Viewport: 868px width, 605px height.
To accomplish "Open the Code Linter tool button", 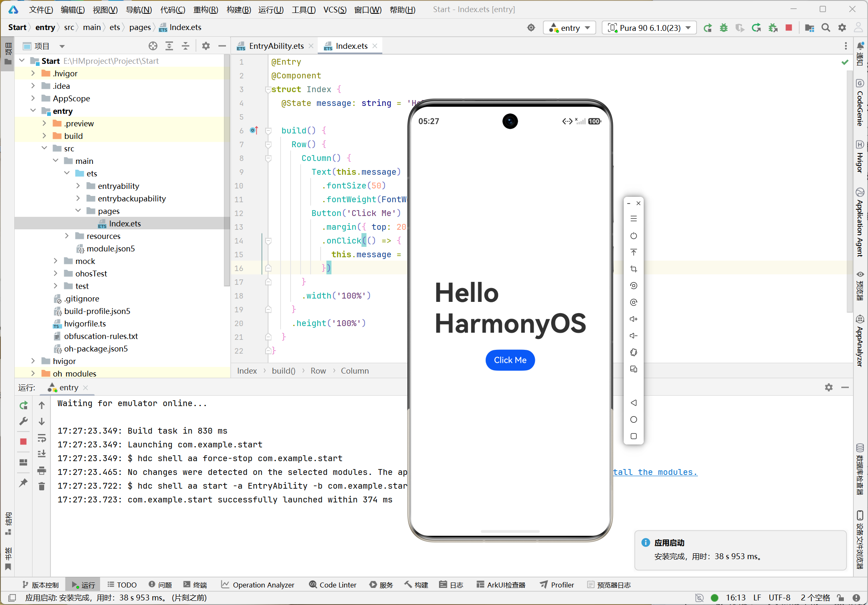I will click(333, 585).
